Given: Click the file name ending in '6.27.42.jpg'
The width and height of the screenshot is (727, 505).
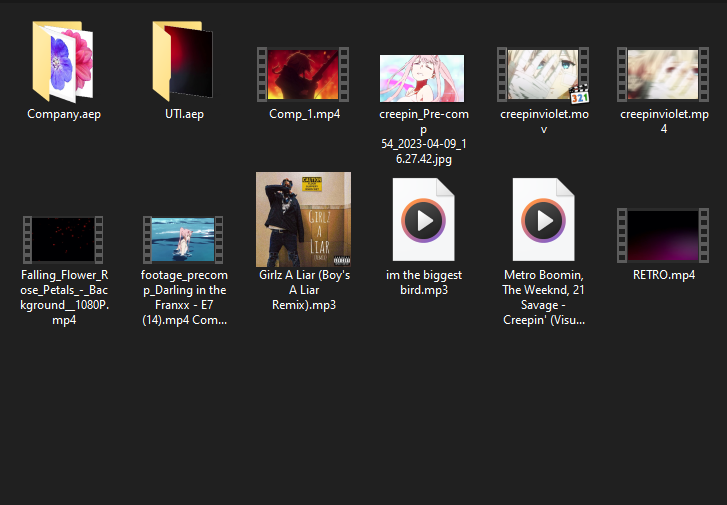Looking at the screenshot, I should click(x=424, y=136).
